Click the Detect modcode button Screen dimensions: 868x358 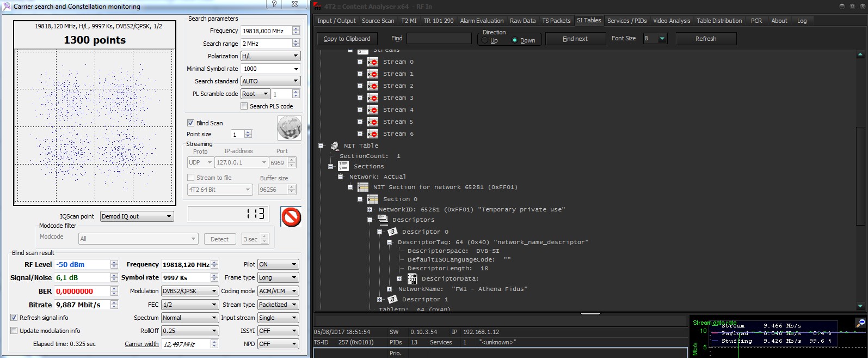219,239
